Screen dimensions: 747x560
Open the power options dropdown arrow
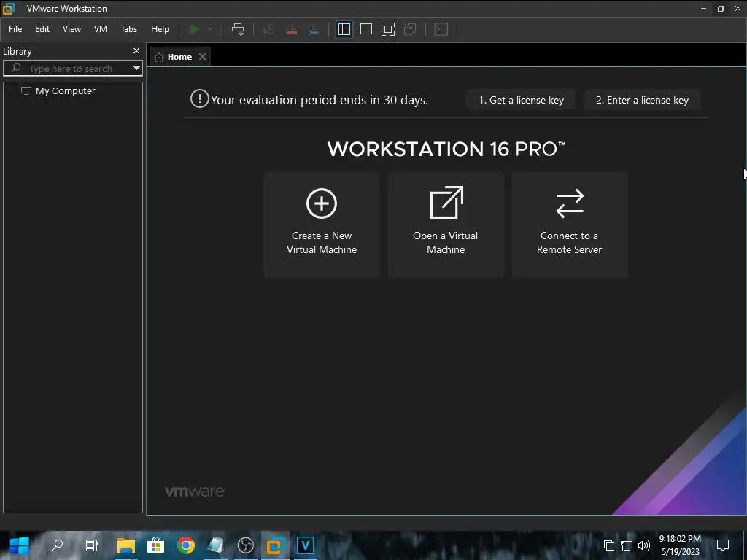click(209, 29)
